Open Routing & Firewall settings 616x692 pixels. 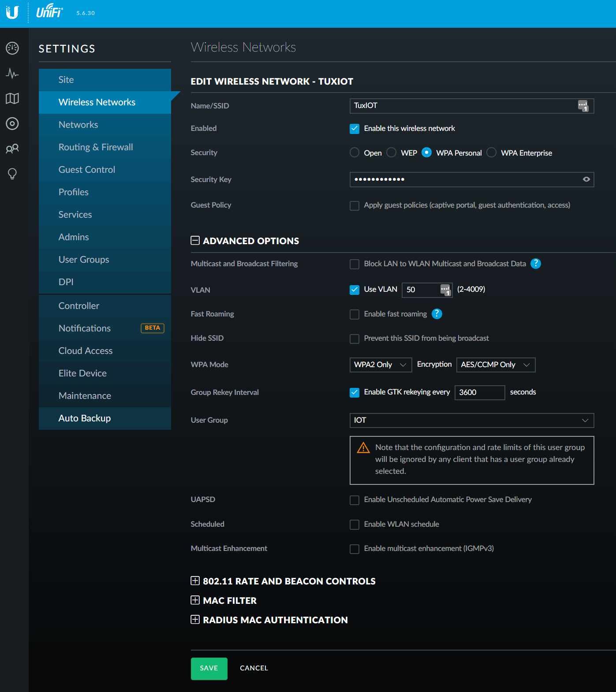[x=105, y=147]
